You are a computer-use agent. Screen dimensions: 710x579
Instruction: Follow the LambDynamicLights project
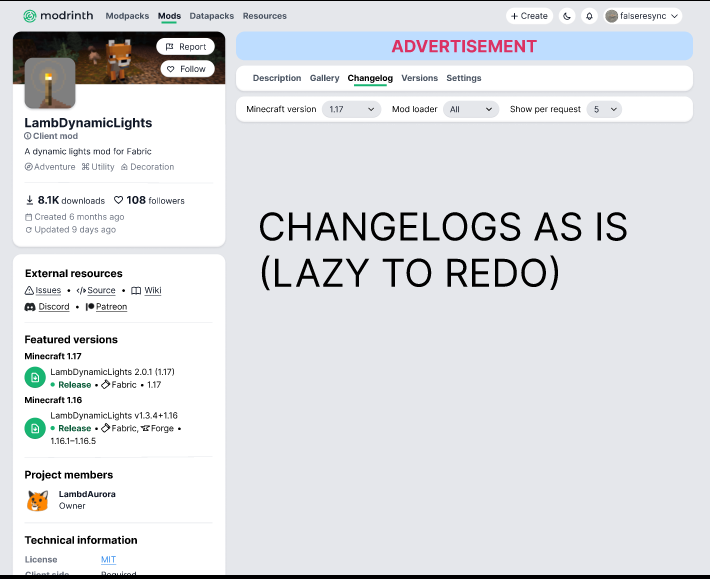[187, 69]
